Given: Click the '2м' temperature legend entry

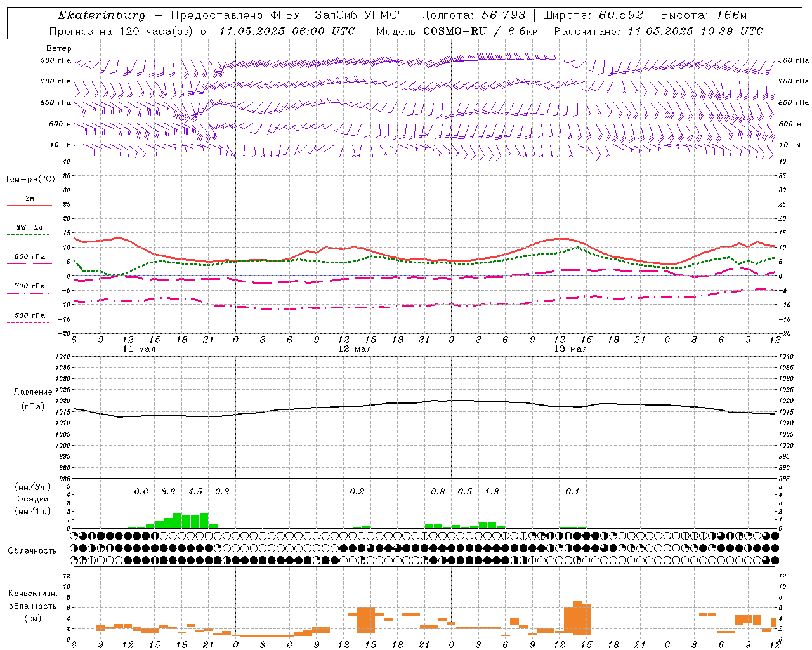Looking at the screenshot, I should tap(30, 199).
